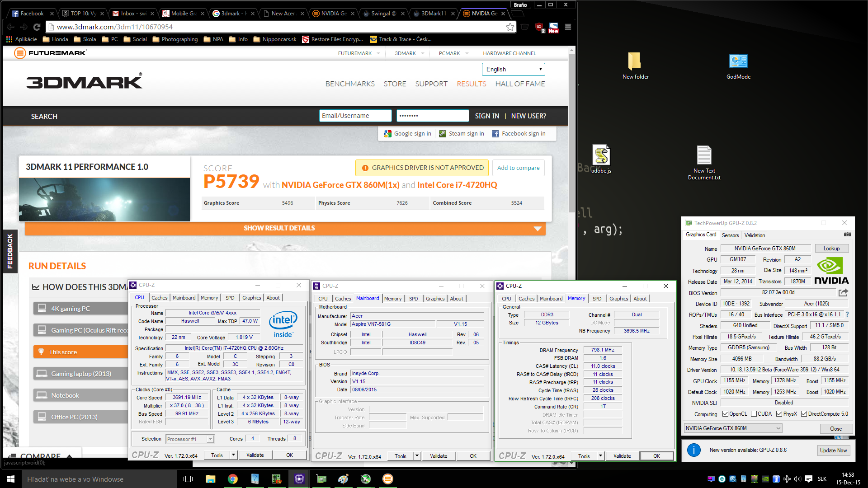Toggle the OpenCL checkbox in GPU-Z

[x=725, y=414]
